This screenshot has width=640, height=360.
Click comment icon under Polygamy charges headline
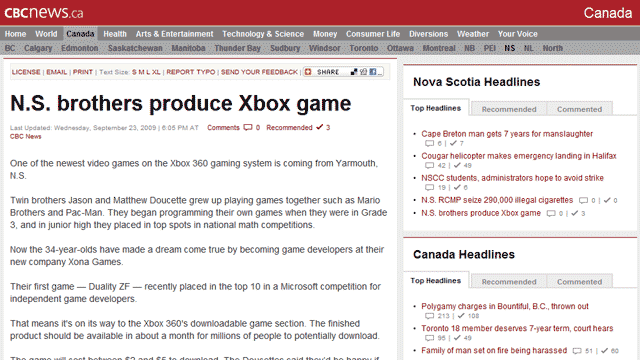(429, 316)
